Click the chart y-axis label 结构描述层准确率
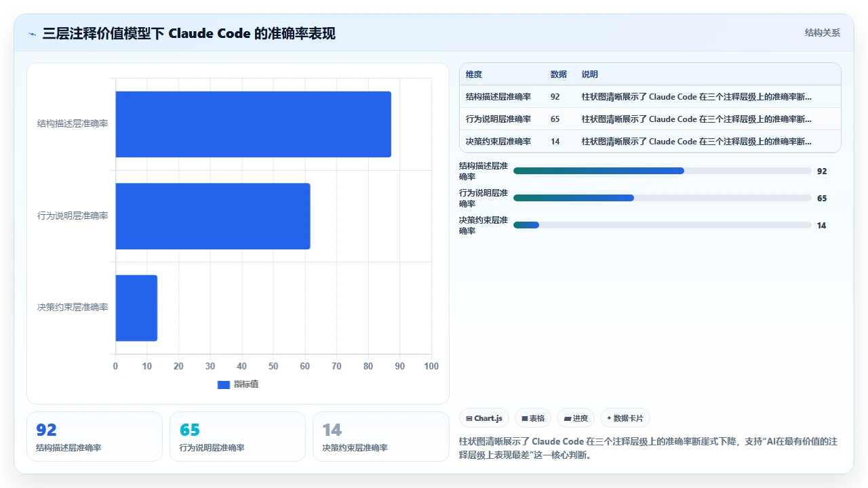This screenshot has width=868, height=488. pos(73,124)
